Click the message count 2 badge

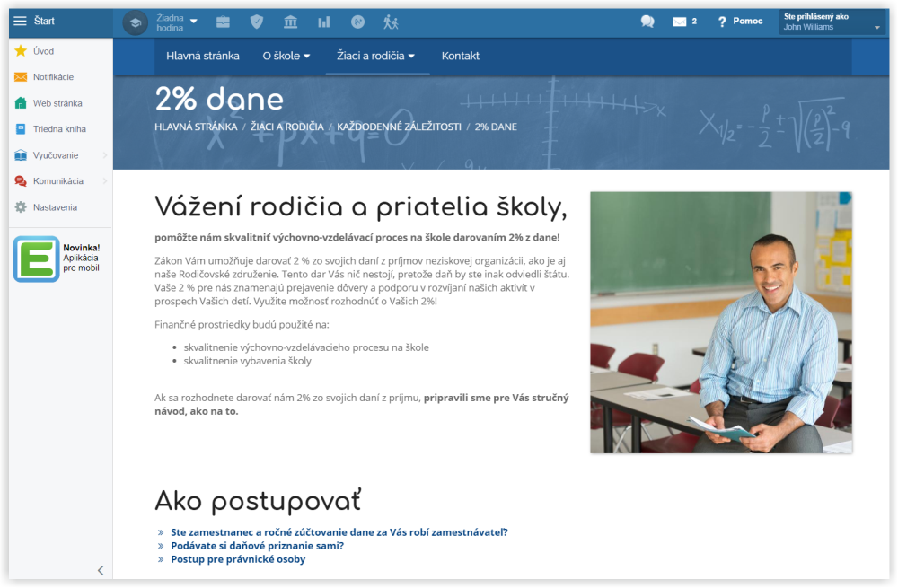(x=694, y=22)
